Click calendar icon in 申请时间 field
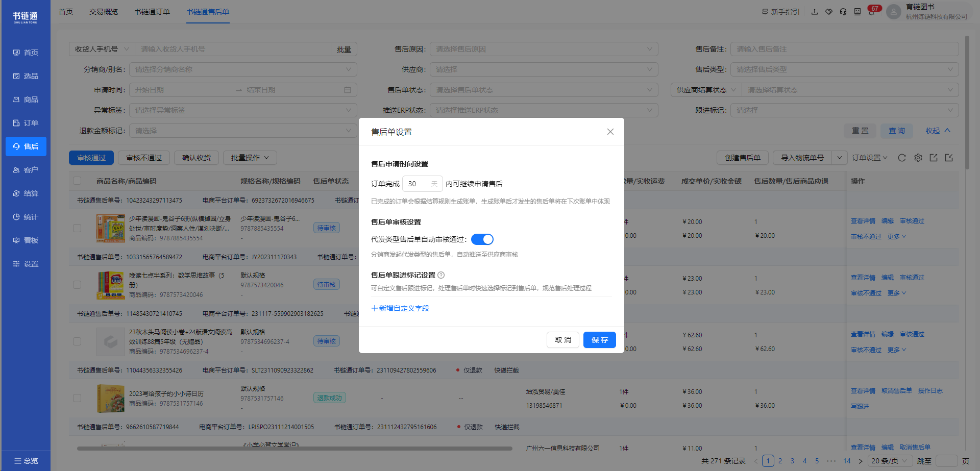Image resolution: width=980 pixels, height=471 pixels. coord(348,90)
